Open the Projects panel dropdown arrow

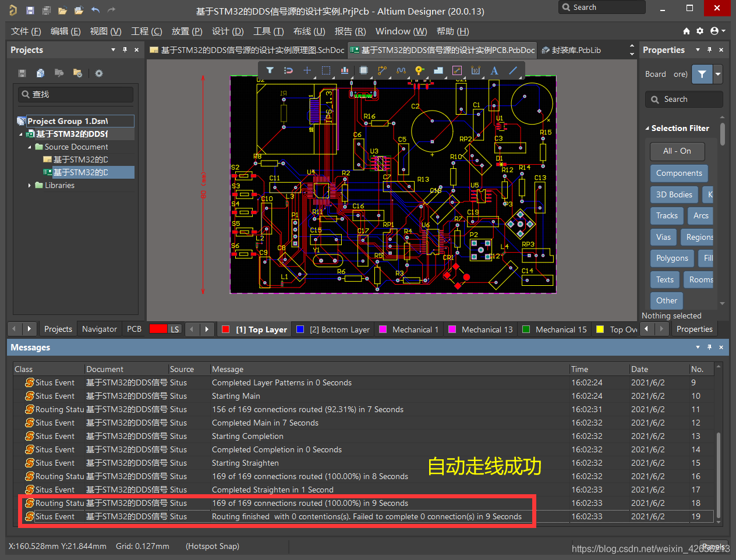pyautogui.click(x=113, y=50)
